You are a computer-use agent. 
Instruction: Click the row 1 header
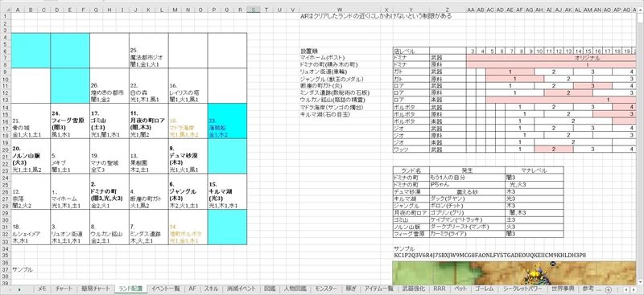click(5, 16)
